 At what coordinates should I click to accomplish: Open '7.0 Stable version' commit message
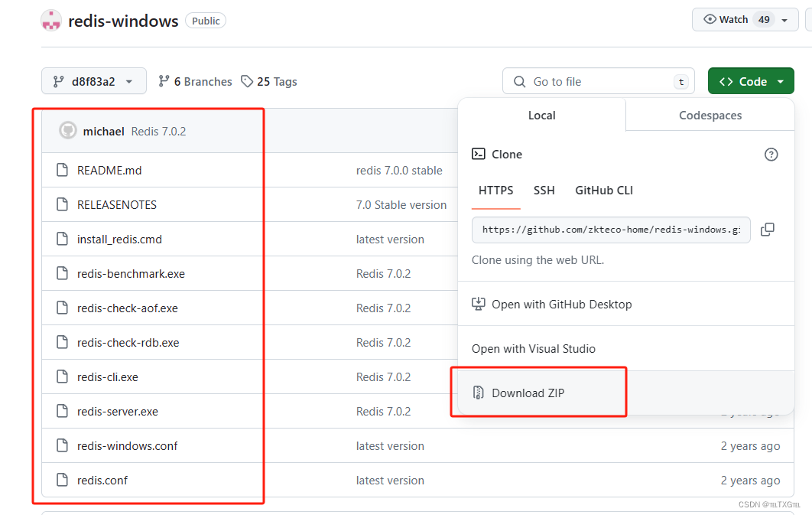(401, 204)
